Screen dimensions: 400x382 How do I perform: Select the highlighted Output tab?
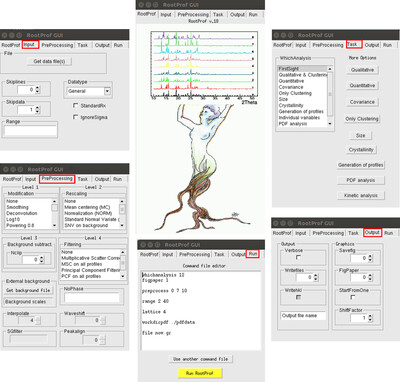(x=372, y=232)
